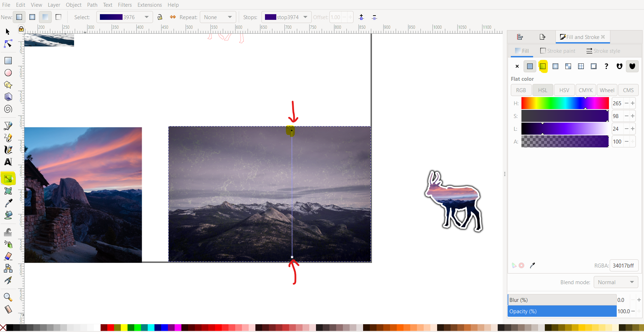Select the Text tool
This screenshot has height=332, width=644.
pos(8,162)
